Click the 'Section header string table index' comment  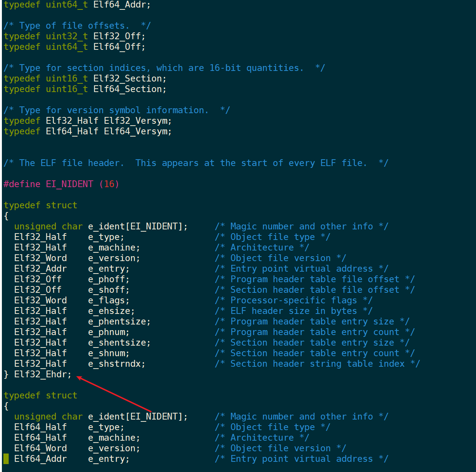(x=317, y=364)
